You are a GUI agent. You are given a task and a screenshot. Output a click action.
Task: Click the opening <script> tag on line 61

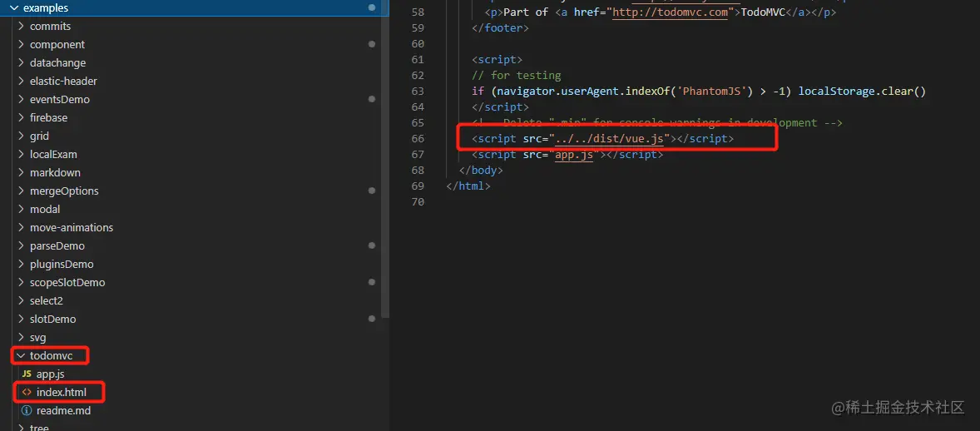click(497, 59)
